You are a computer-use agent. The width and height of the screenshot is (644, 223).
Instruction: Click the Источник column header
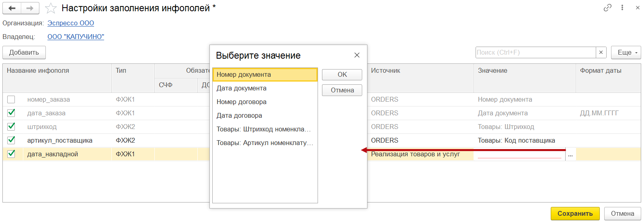click(x=420, y=78)
